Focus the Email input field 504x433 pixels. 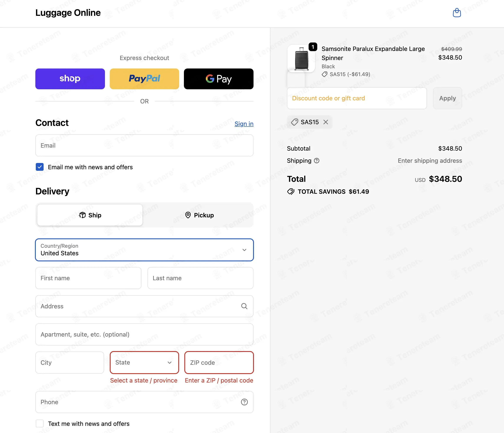click(144, 145)
